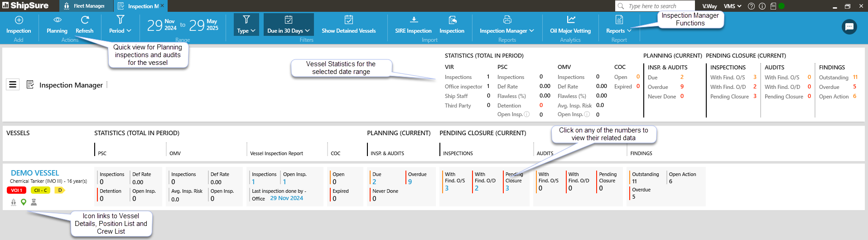The image size is (868, 240).
Task: Click Inspections With Find. O/S count 3 in vessel row
Action: point(447,188)
